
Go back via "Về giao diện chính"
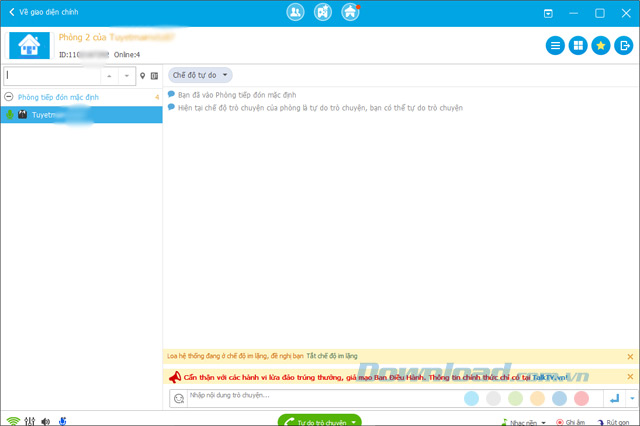pyautogui.click(x=43, y=12)
